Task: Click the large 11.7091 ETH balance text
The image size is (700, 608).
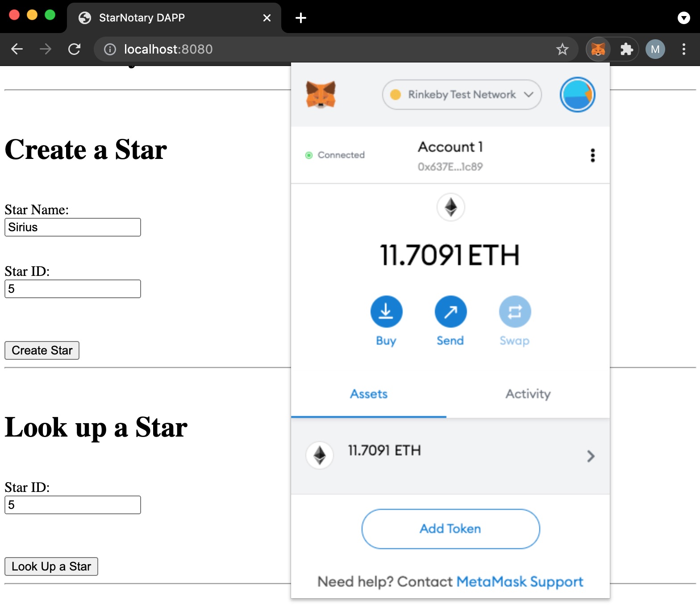Action: pyautogui.click(x=450, y=255)
